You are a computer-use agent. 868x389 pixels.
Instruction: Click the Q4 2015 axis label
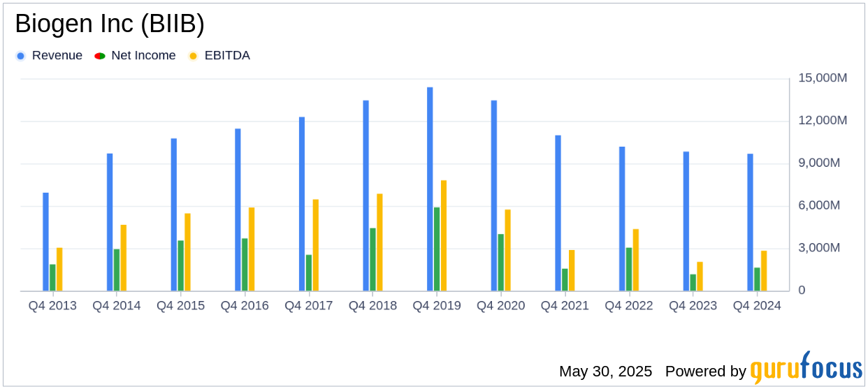(x=181, y=306)
